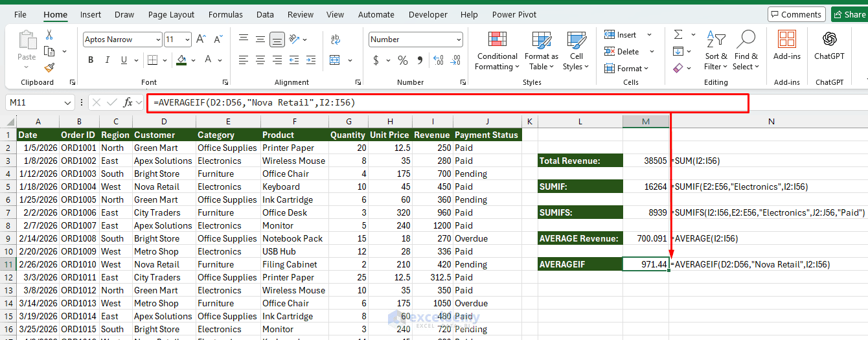Launch the ChatGPT add-in
Image resolution: width=868 pixels, height=340 pixels.
829,45
